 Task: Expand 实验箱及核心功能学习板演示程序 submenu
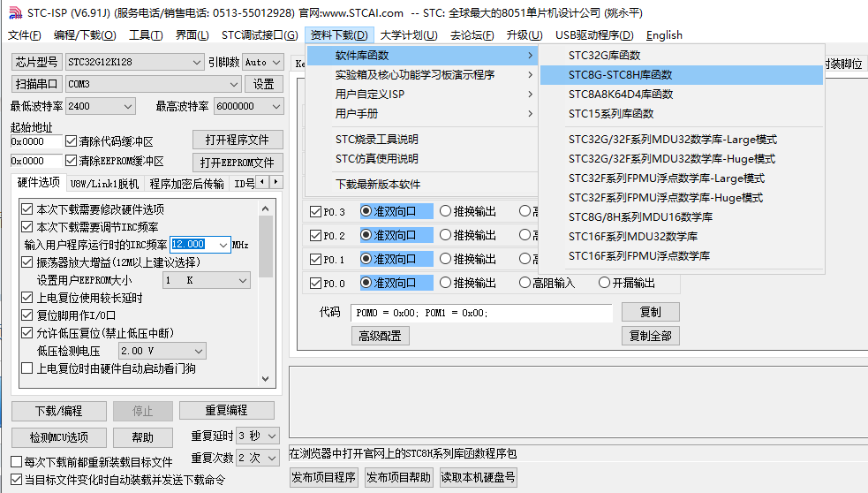tap(422, 75)
